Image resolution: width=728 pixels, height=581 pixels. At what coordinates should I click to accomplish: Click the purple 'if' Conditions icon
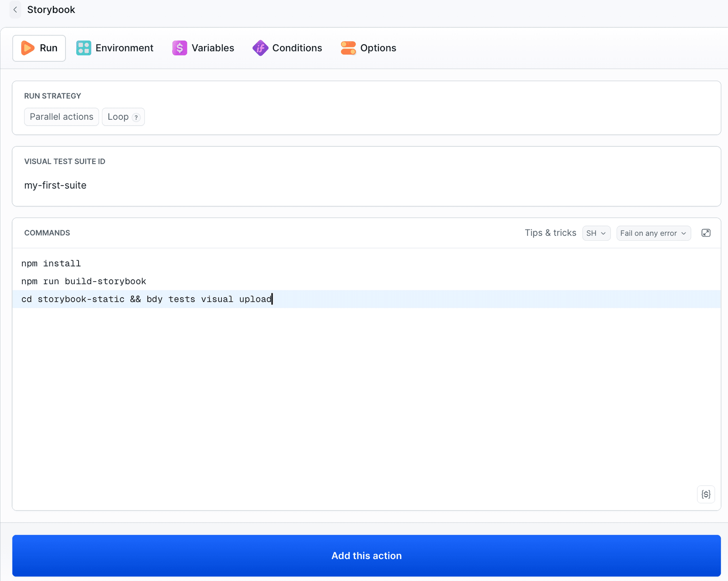(x=260, y=48)
